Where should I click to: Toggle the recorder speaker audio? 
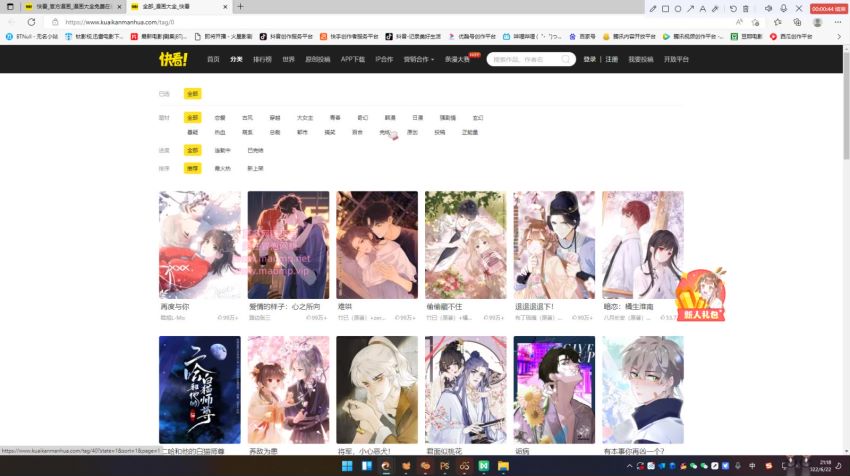tap(768, 9)
